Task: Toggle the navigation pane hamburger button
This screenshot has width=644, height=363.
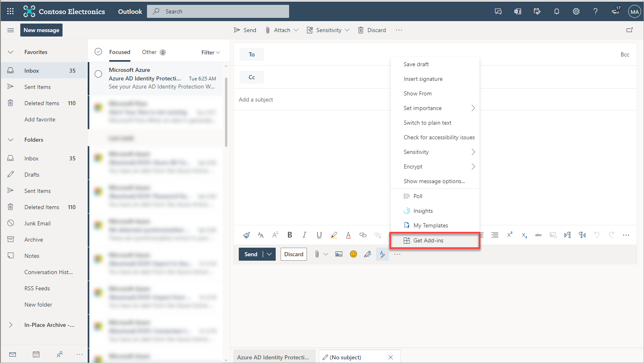Action: click(x=11, y=30)
